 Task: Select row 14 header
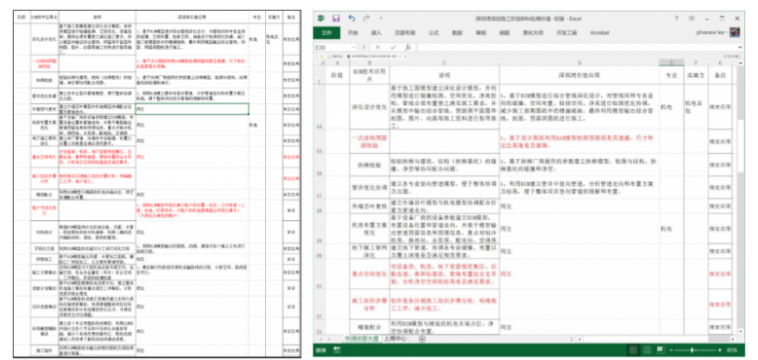tap(319, 107)
